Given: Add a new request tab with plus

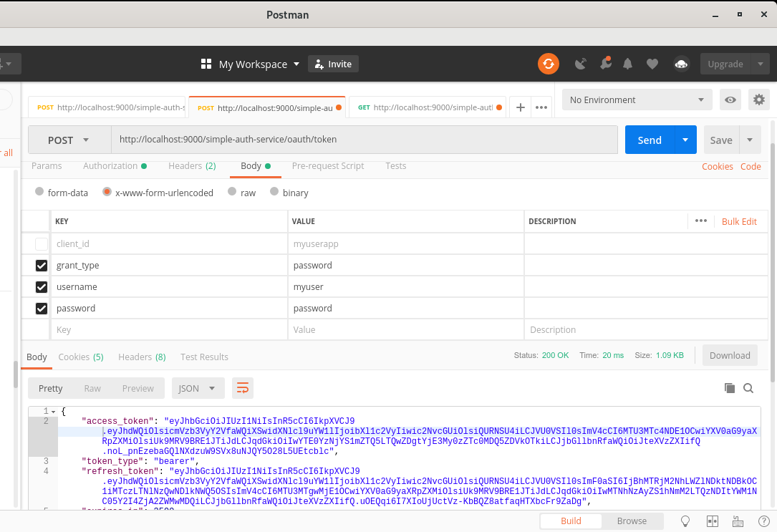Looking at the screenshot, I should click(521, 107).
